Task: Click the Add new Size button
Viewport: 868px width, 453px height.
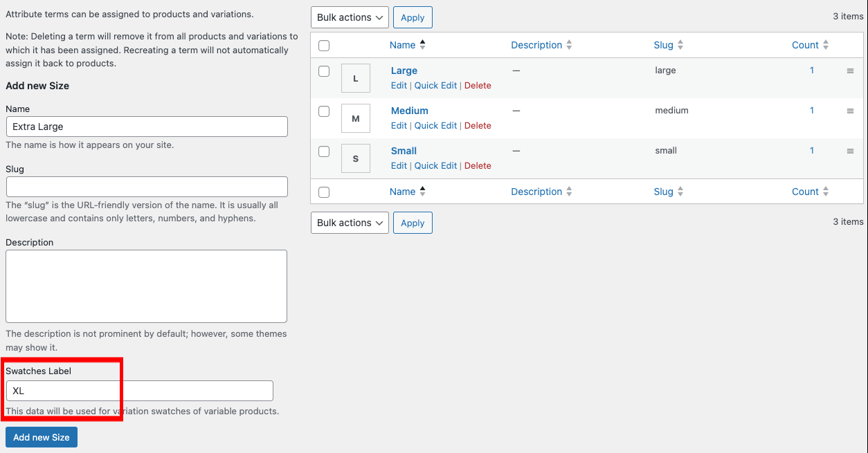Action: click(x=41, y=436)
